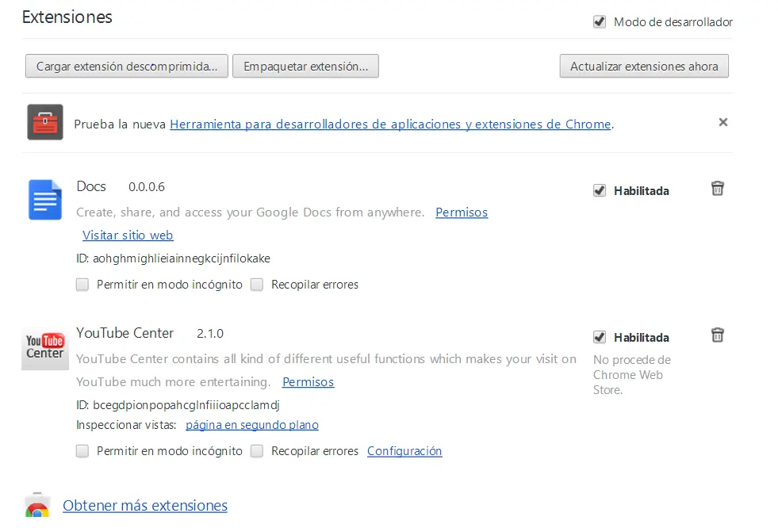Screen dimensions: 778x532
Task: Click Actualizar extensiones ahora button
Action: click(x=644, y=66)
